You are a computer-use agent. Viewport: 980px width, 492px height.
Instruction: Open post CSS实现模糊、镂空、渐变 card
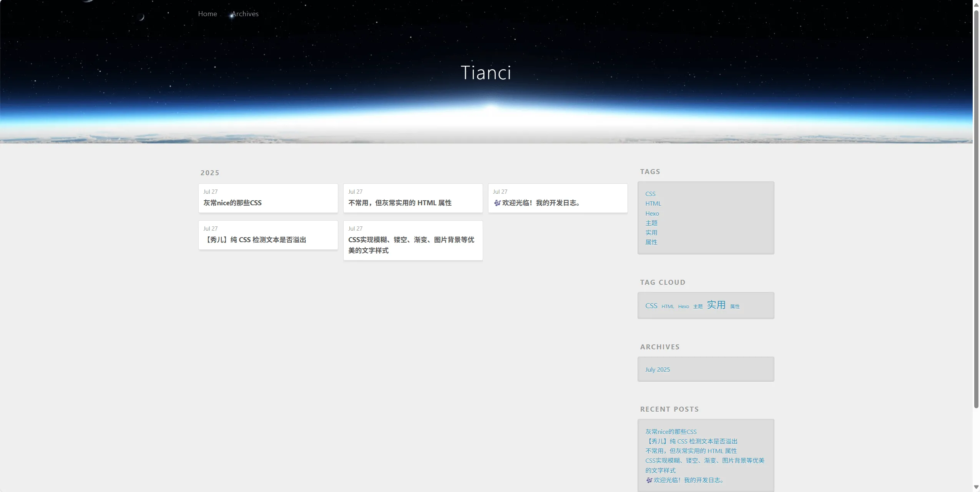tap(413, 240)
